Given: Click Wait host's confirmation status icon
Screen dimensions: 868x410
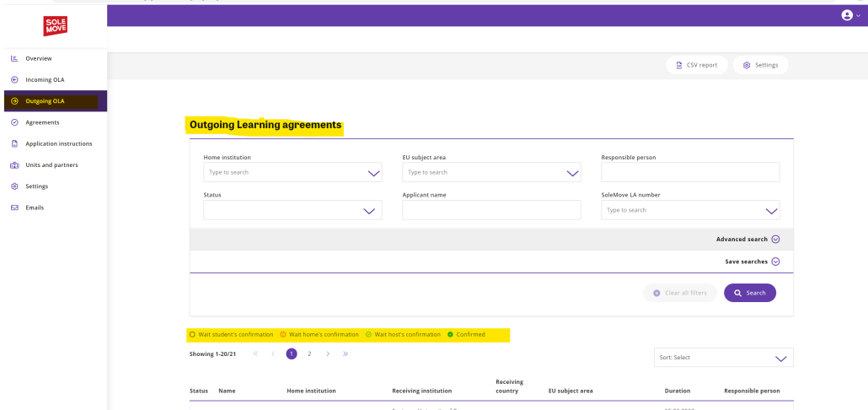Looking at the screenshot, I should (x=368, y=335).
